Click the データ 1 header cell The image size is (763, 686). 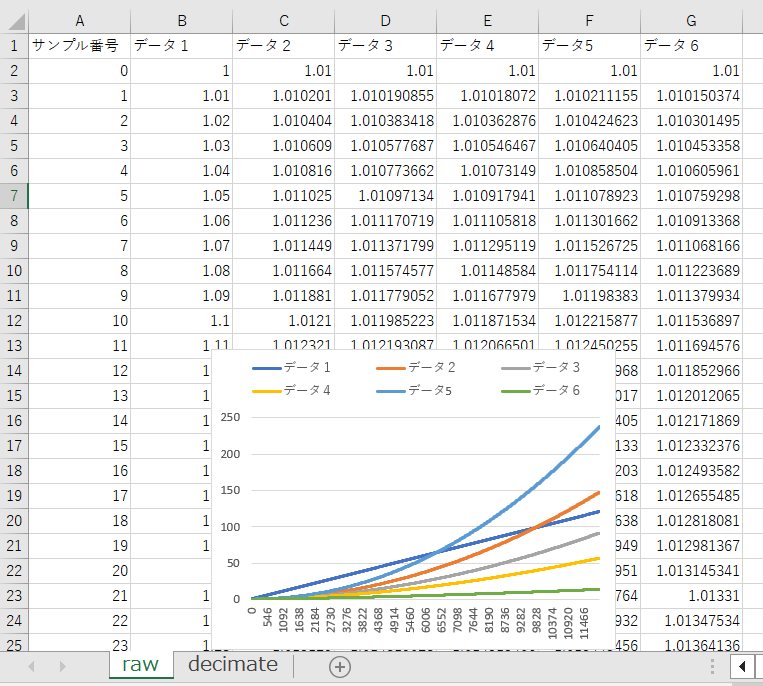(x=182, y=46)
